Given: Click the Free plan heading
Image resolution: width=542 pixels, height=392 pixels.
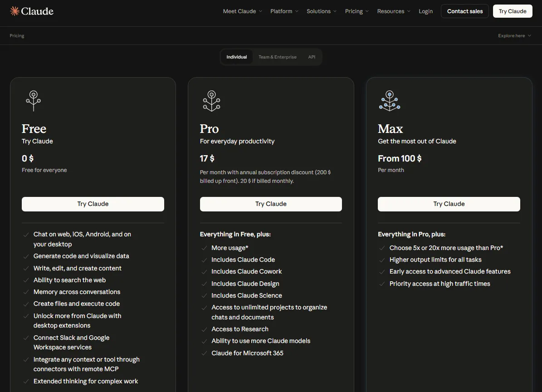Looking at the screenshot, I should (34, 128).
